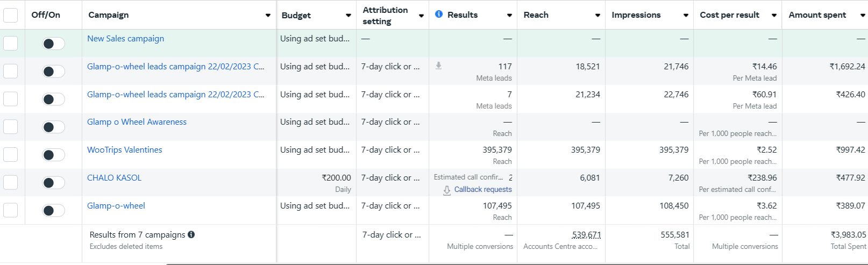868x265 pixels.
Task: Toggle the WooTrips Valentines campaign switch
Action: (53, 155)
